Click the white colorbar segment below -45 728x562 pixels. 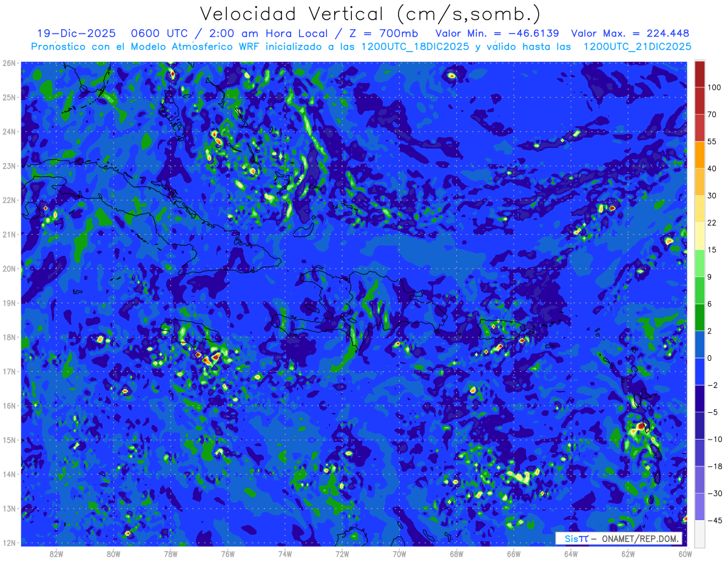[x=699, y=533]
